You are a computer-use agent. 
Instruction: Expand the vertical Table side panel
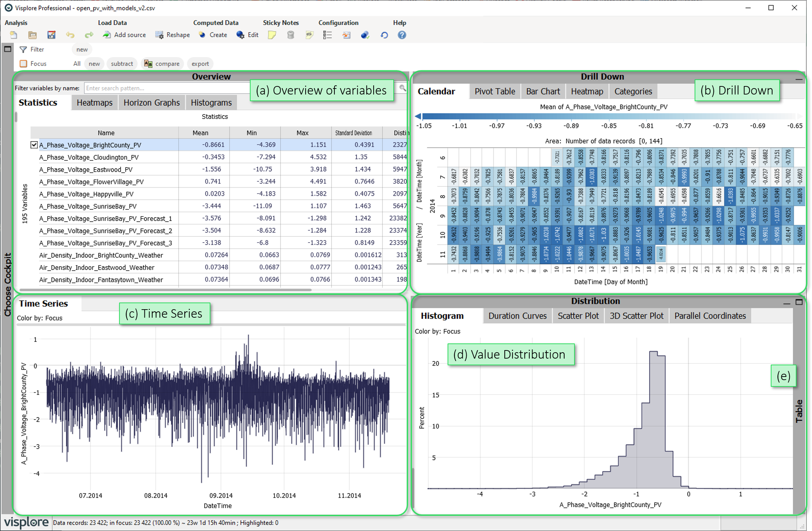click(x=799, y=411)
